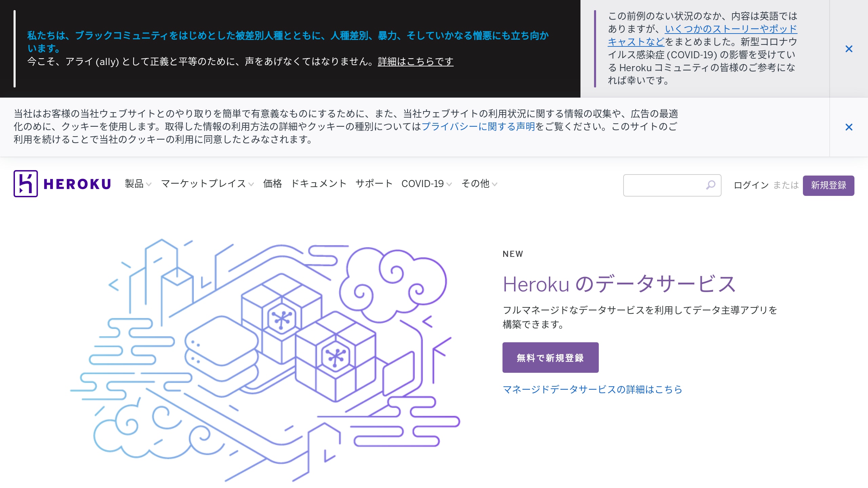Expand the COVID-19 menu

tap(427, 184)
